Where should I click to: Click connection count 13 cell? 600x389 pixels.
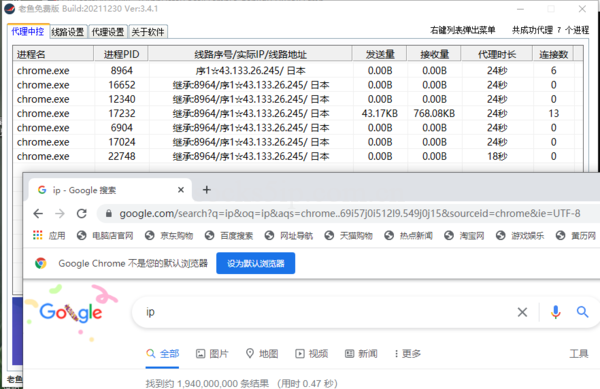tap(553, 114)
